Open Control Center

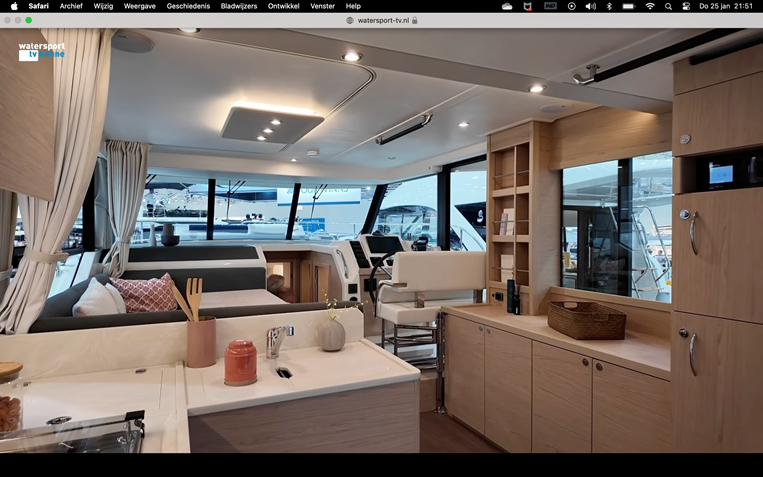686,6
